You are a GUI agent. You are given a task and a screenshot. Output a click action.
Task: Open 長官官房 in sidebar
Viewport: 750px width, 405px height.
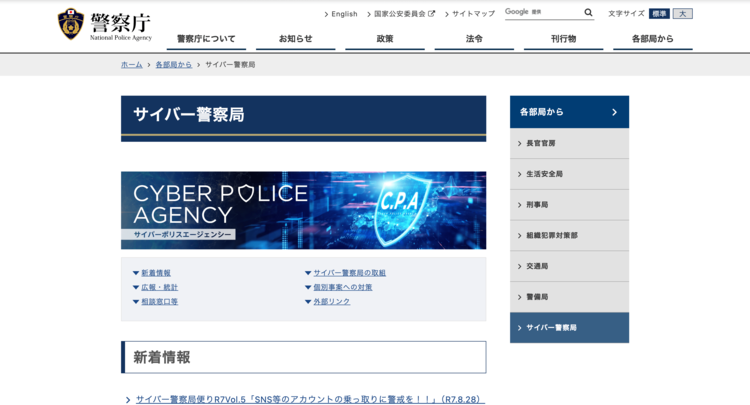pos(569,143)
